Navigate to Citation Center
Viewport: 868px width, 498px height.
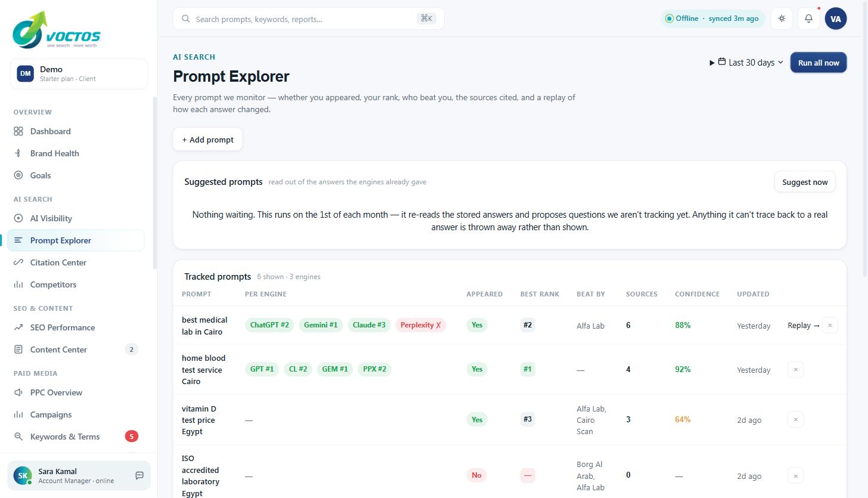(76, 262)
